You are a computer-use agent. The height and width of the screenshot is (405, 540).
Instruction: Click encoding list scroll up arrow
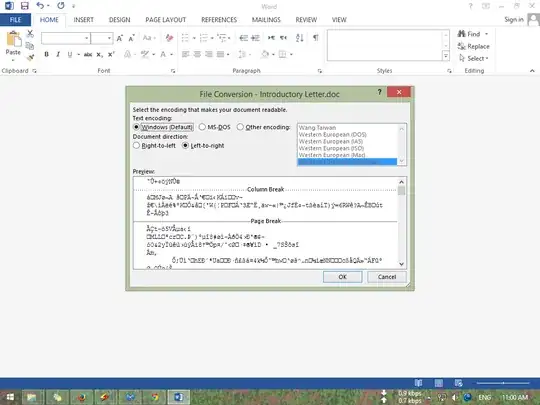(402, 129)
